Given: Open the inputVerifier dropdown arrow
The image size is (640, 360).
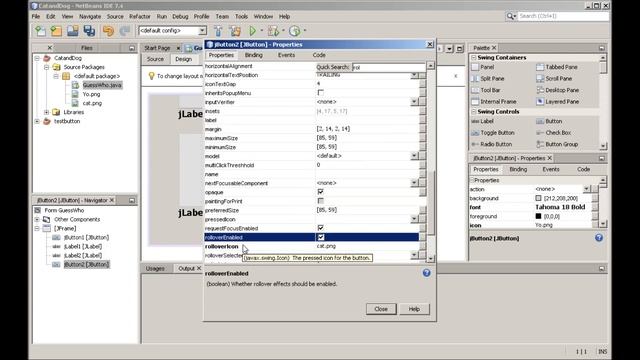Looking at the screenshot, I should [414, 101].
